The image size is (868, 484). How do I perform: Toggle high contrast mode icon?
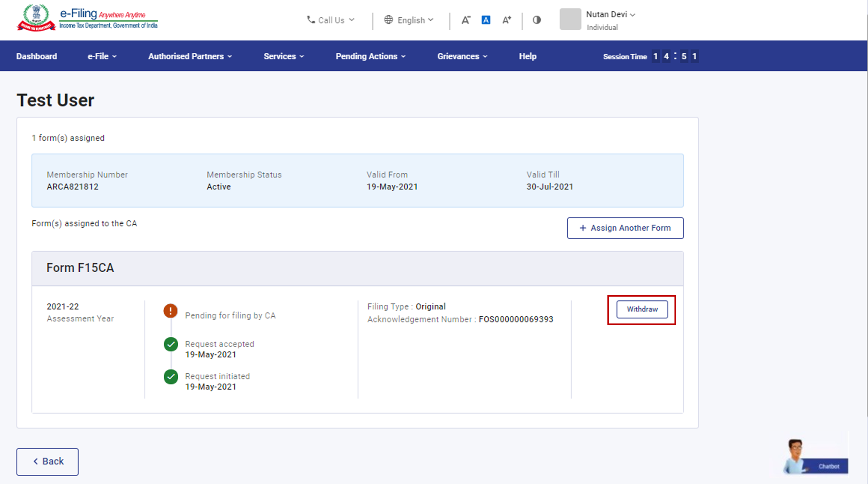tap(537, 20)
